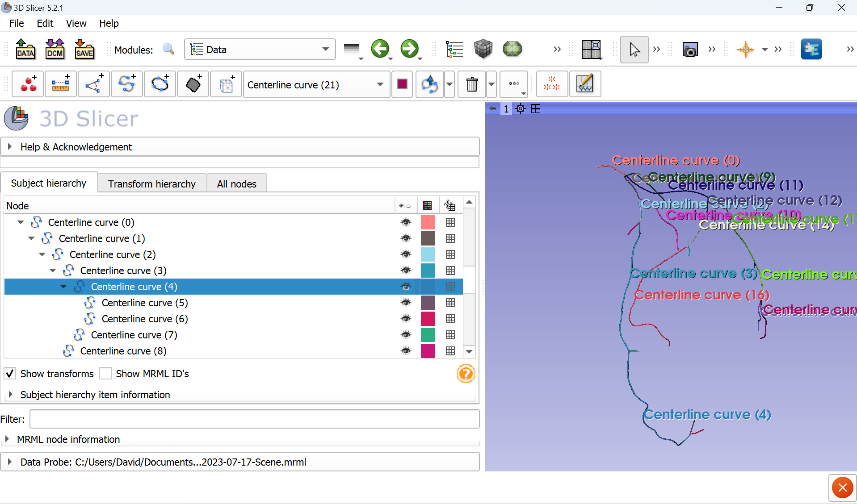Viewport: 857px width, 504px height.
Task: Open the Edit menu
Action: click(x=45, y=23)
